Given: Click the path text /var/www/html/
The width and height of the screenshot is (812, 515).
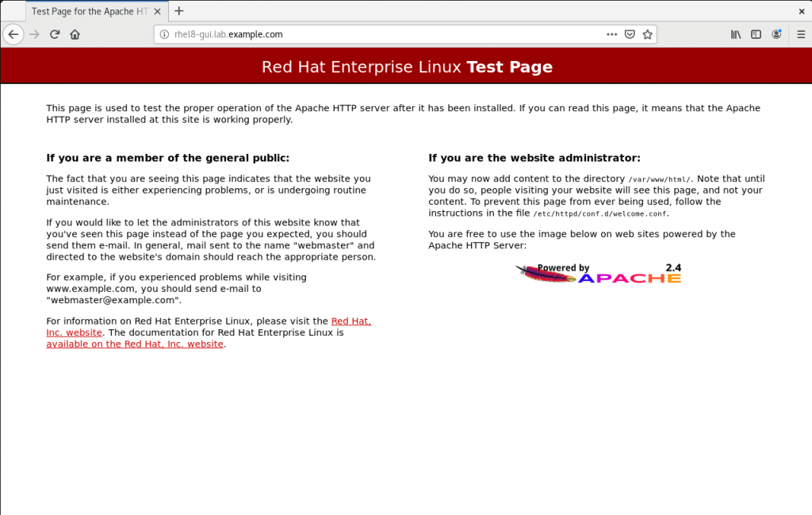Looking at the screenshot, I should coord(659,179).
